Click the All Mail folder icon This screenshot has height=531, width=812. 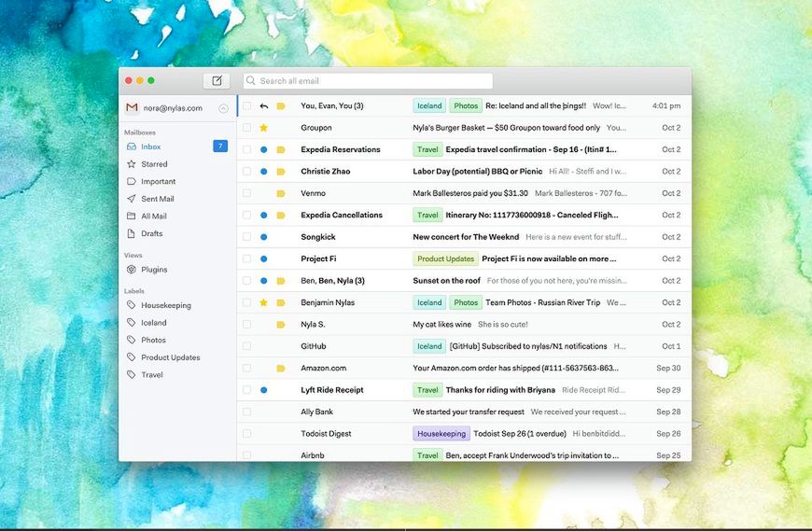[x=132, y=216]
